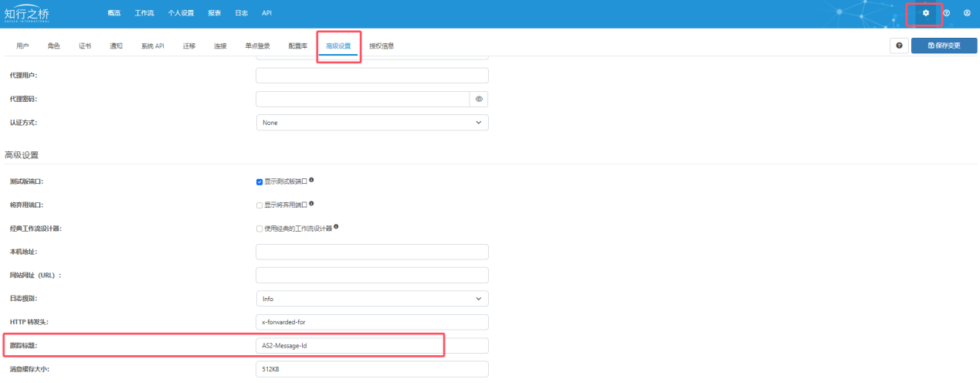Click the 知行之桥 logo
980x383 pixels.
pos(37,13)
